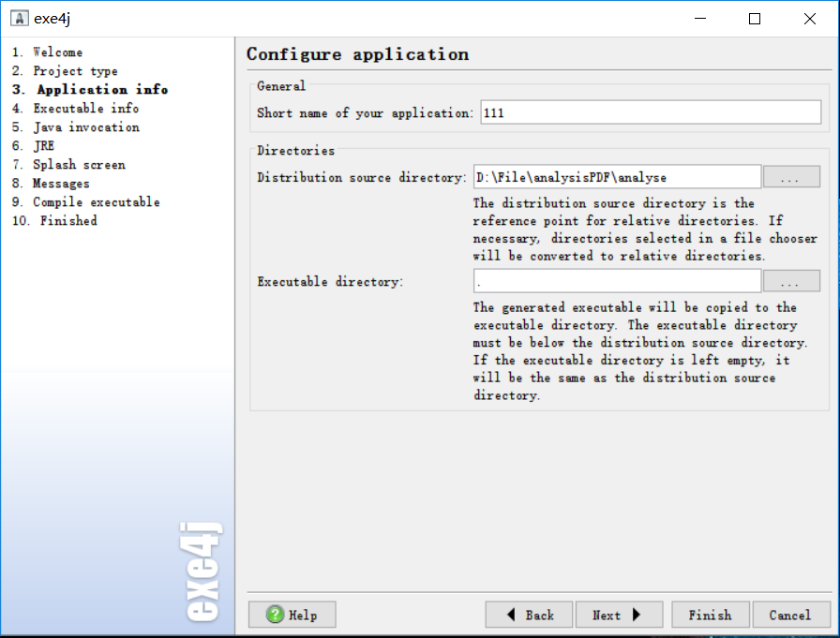Click the distribution source directory field
Image resolution: width=840 pixels, height=638 pixels.
[617, 177]
